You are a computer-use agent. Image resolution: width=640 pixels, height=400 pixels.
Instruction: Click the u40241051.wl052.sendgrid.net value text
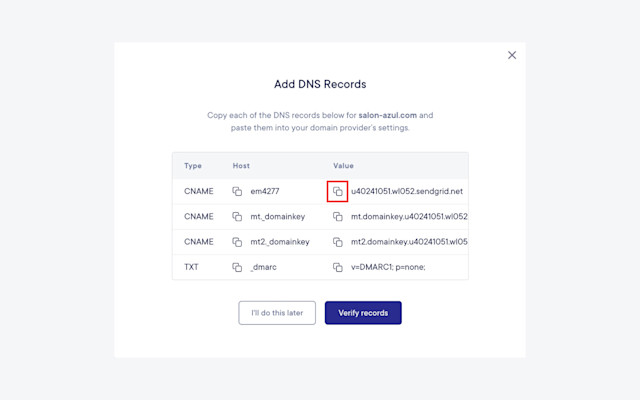pos(407,191)
